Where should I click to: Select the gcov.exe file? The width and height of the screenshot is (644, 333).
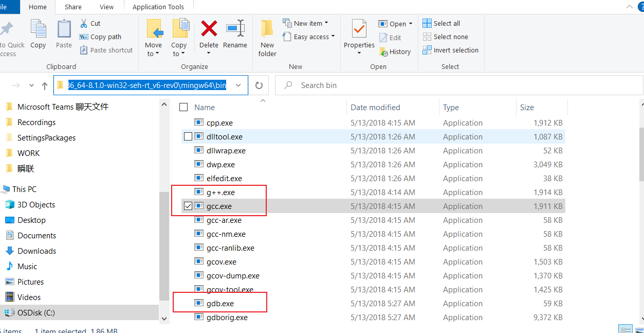click(222, 261)
